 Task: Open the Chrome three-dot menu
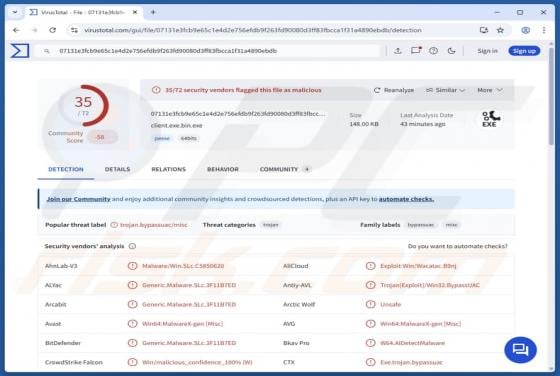click(544, 30)
